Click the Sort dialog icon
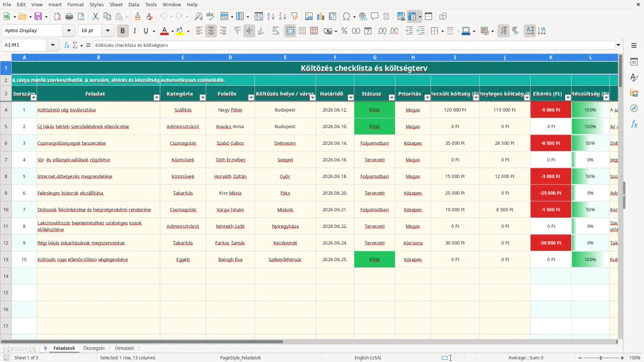 tap(259, 17)
